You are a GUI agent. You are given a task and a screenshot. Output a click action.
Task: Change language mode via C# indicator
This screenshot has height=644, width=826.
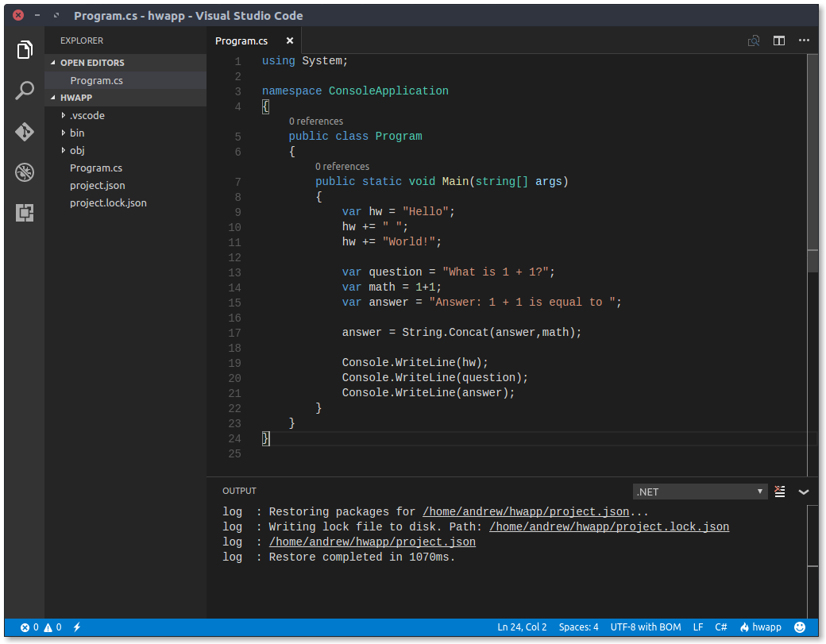coord(720,627)
